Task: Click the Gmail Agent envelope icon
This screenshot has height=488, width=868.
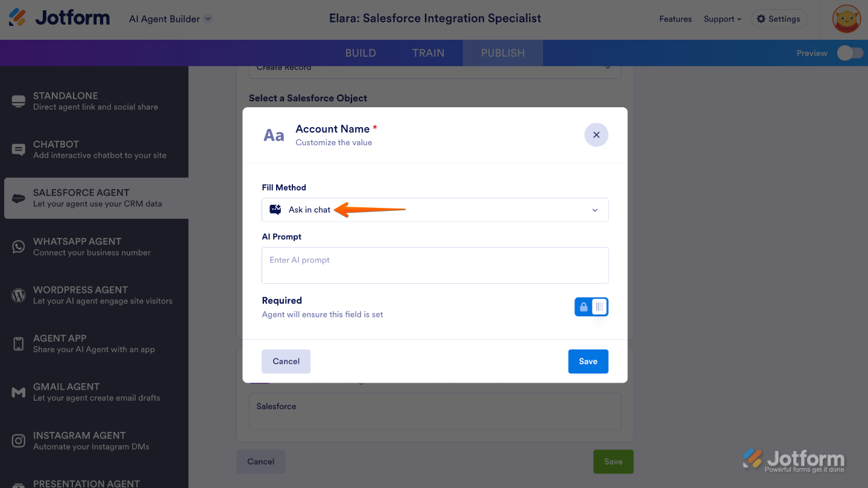Action: coord(19,393)
